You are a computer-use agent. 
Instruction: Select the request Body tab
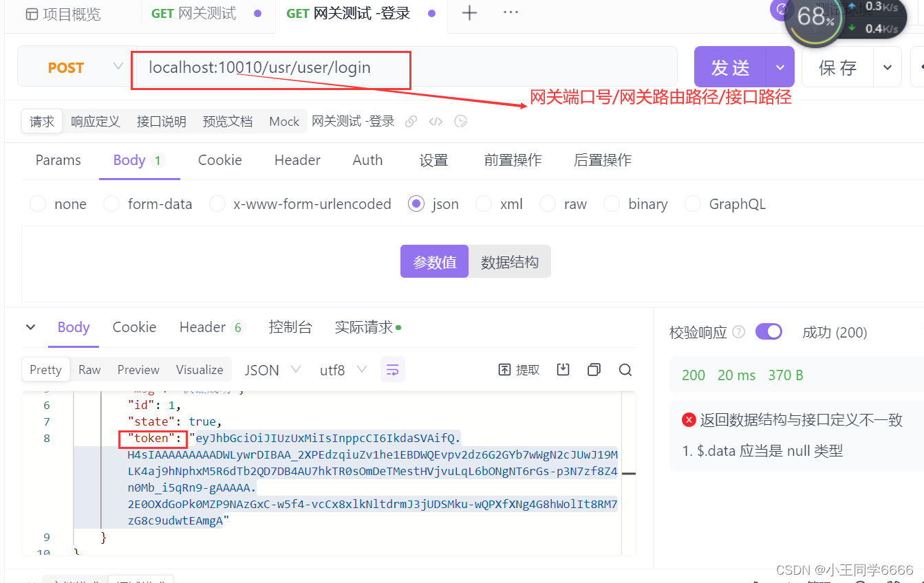(139, 160)
